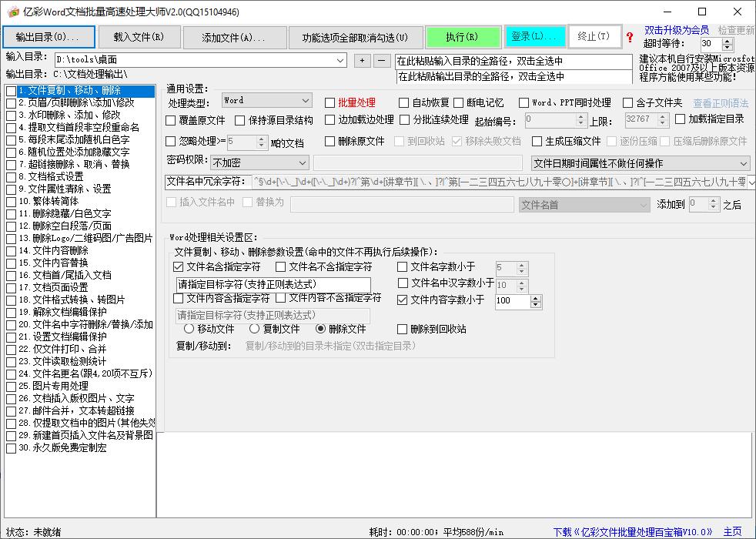The image size is (756, 539).
Task: Tick the 批量处理 checkbox
Action: pyautogui.click(x=329, y=102)
